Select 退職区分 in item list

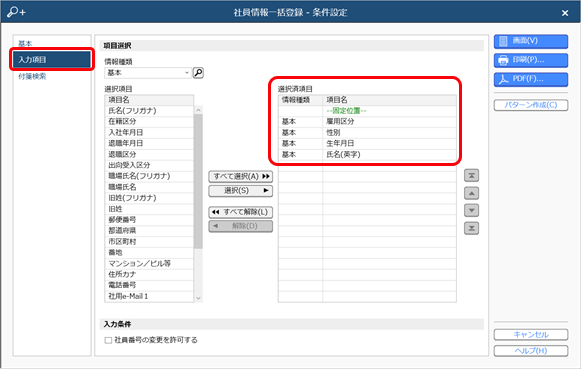(149, 154)
